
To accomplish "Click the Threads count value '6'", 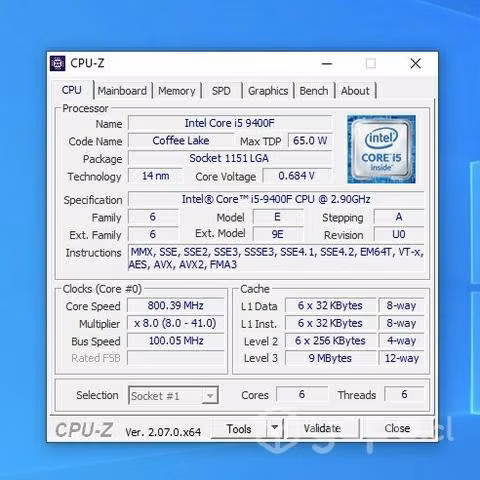I will click(404, 395).
